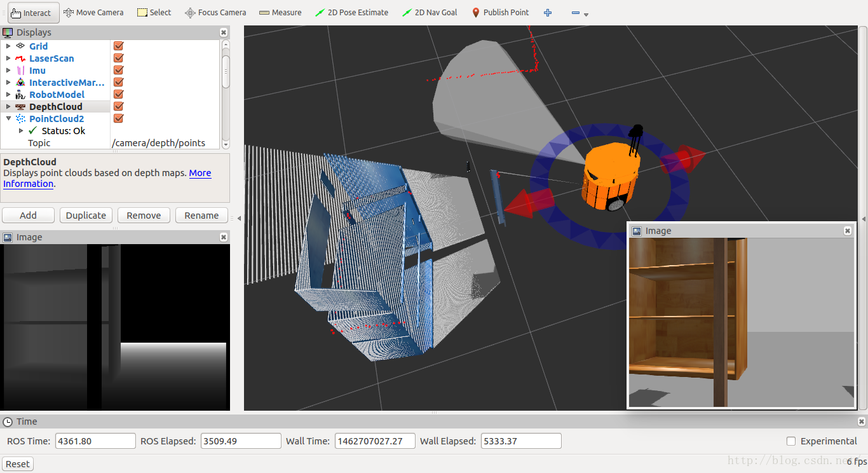Select the 2D Pose Estimate tool

coord(351,13)
